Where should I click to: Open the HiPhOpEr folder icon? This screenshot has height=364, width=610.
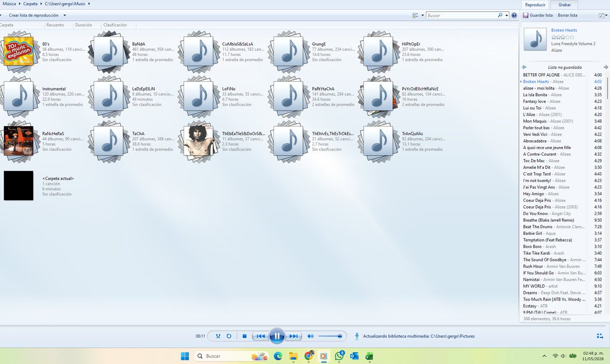[378, 51]
